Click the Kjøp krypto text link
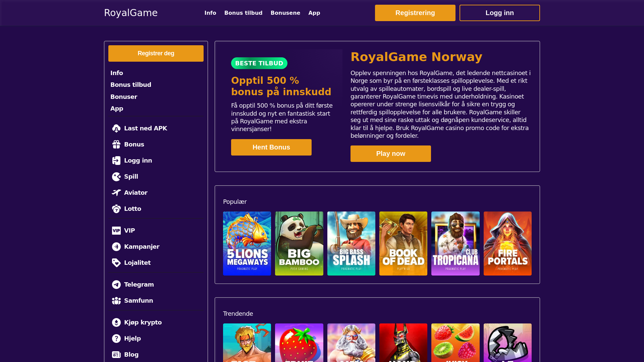The image size is (644, 362). coord(143,322)
